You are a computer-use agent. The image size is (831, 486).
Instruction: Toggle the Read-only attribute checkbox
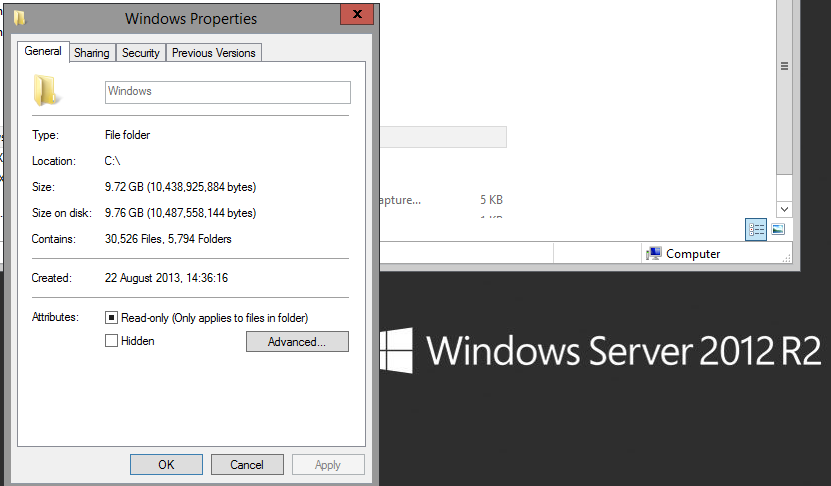111,318
